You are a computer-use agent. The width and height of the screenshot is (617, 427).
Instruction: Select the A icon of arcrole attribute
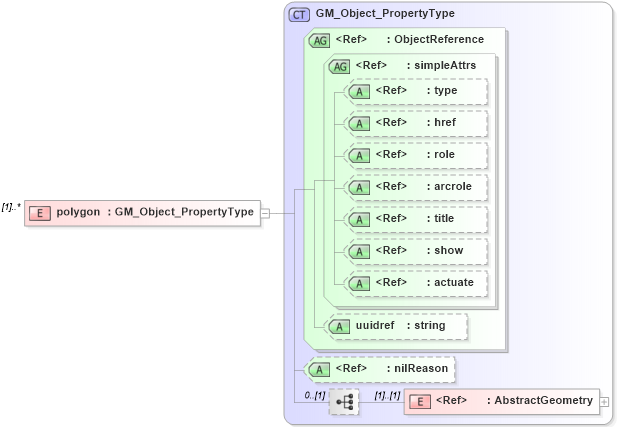coord(359,188)
